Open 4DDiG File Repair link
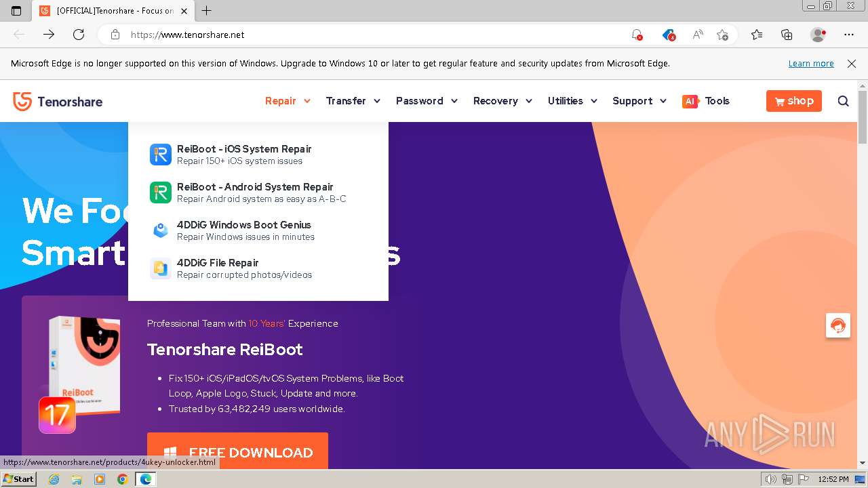The image size is (868, 488). point(218,263)
